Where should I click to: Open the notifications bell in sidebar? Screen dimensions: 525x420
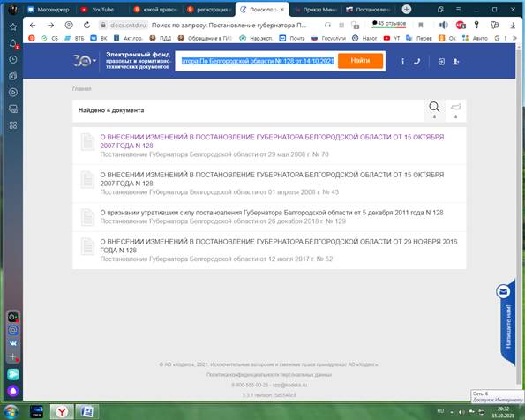click(x=13, y=43)
